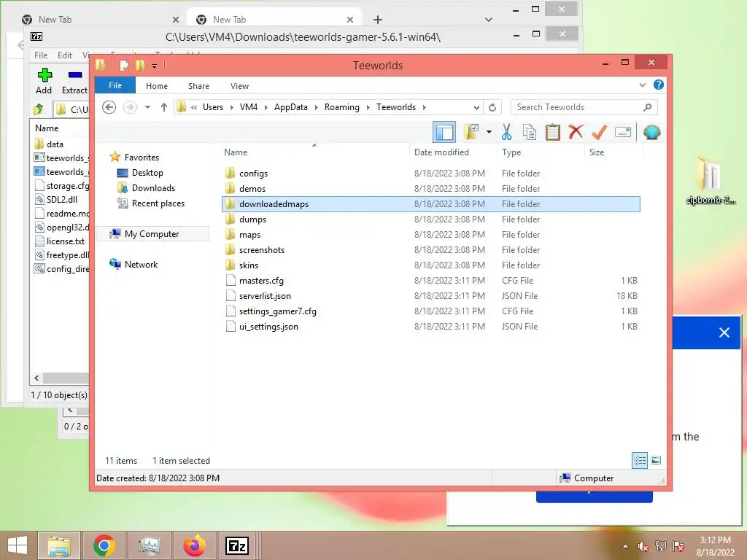Image resolution: width=747 pixels, height=560 pixels.
Task: Switch to Large icons view in status bar
Action: pos(656,460)
